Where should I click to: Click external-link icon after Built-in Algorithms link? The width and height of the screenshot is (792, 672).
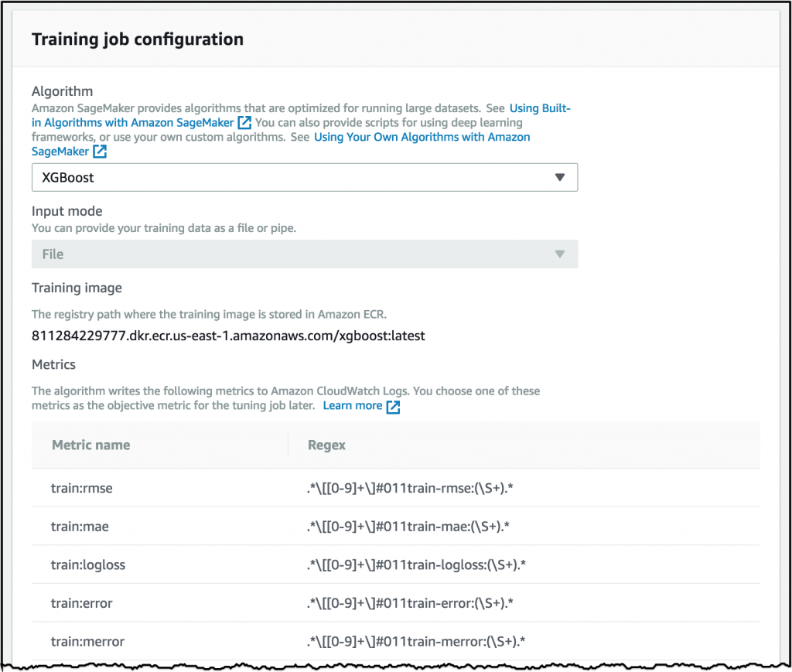click(x=244, y=123)
